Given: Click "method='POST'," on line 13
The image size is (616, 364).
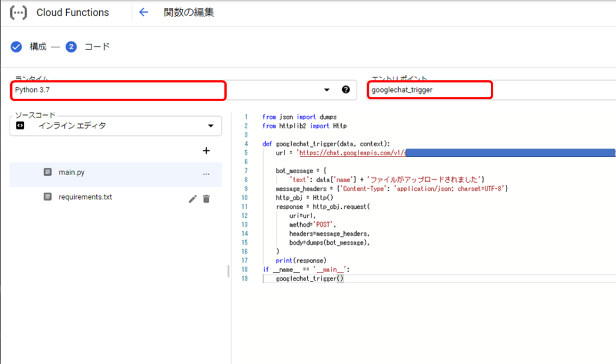Looking at the screenshot, I should tap(313, 225).
